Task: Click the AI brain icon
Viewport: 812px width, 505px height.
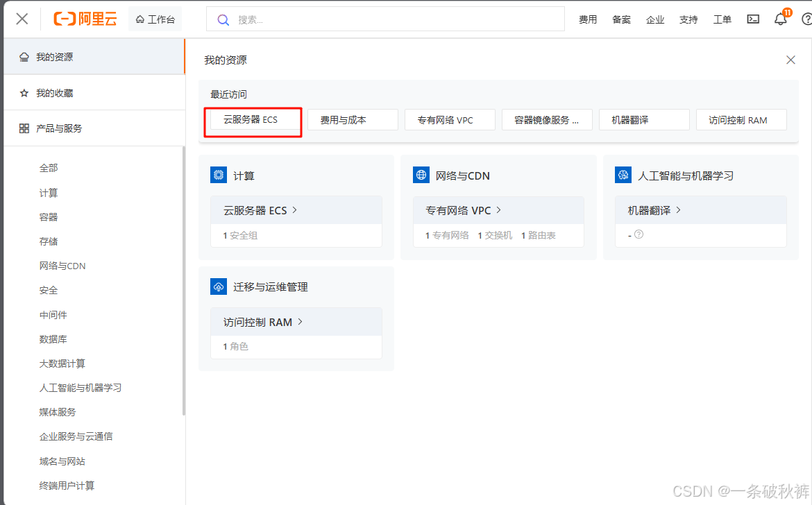Action: pos(623,175)
